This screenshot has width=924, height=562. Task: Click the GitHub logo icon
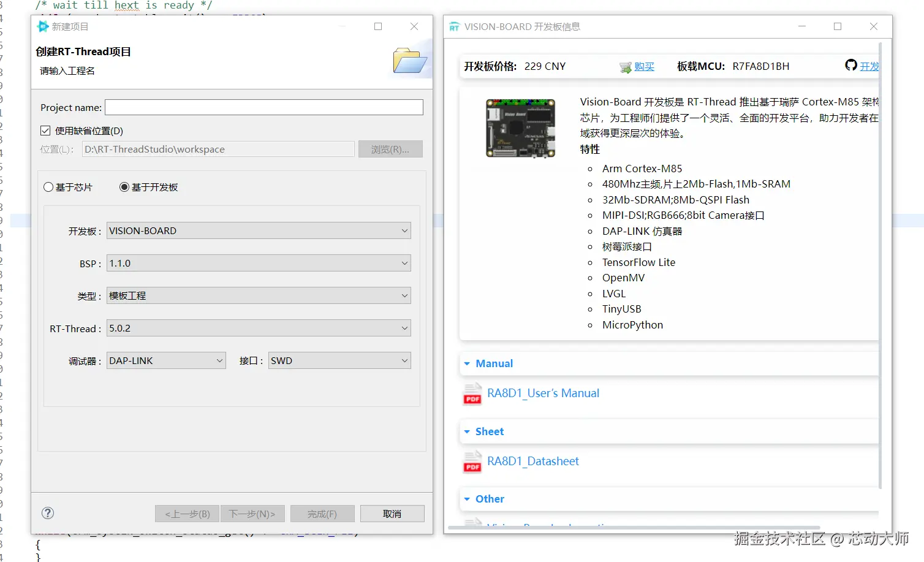851,65
